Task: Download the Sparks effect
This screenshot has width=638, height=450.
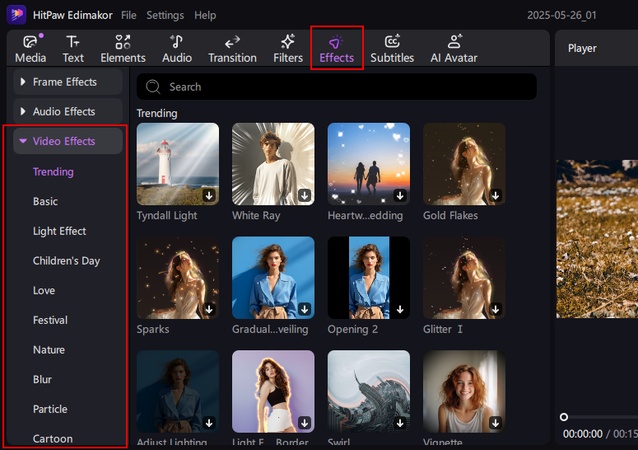Action: [x=209, y=309]
